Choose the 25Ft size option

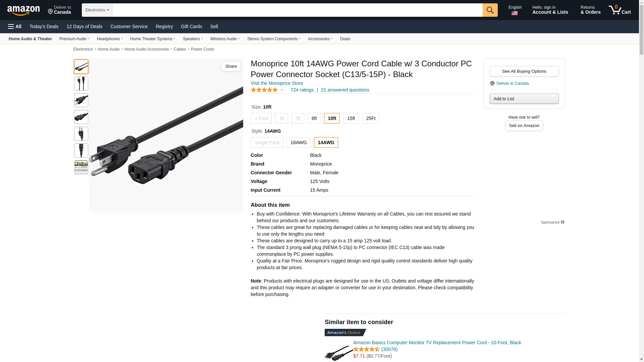(x=371, y=118)
